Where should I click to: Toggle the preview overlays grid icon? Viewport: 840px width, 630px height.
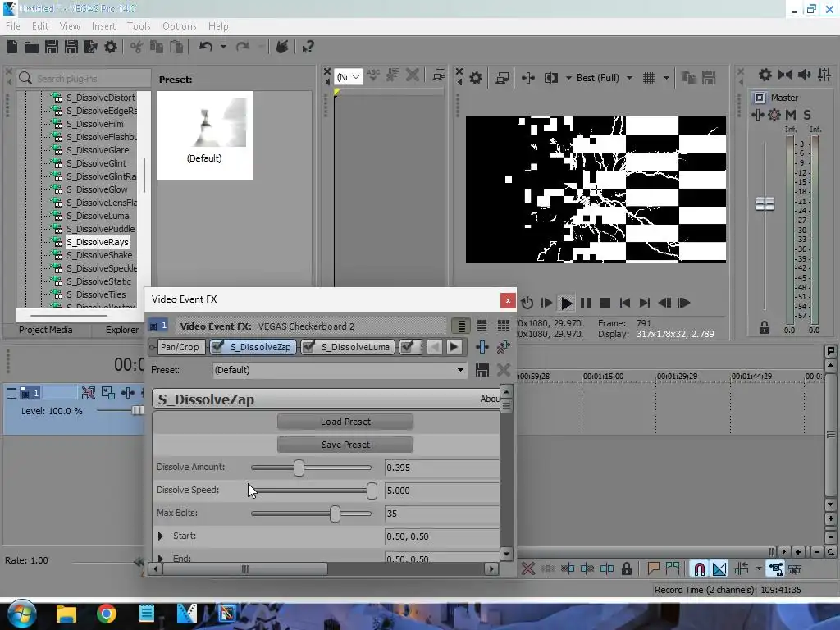click(x=649, y=78)
